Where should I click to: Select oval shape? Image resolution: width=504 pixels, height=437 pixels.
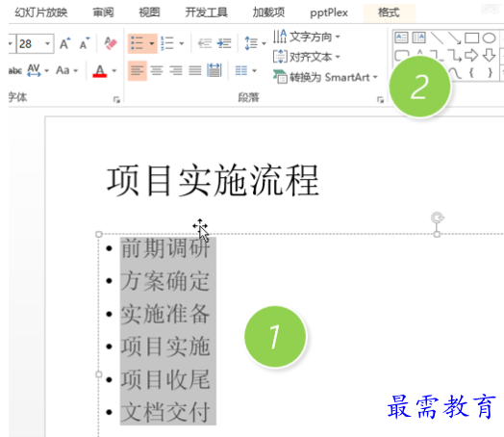pyautogui.click(x=490, y=38)
